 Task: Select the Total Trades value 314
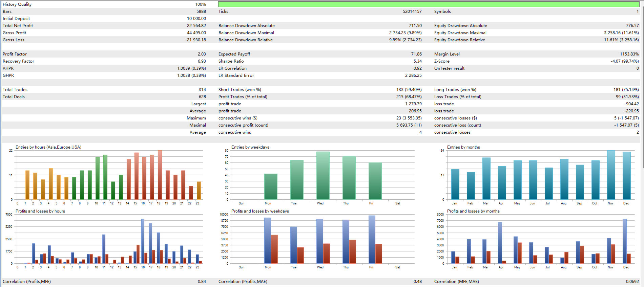pyautogui.click(x=202, y=90)
